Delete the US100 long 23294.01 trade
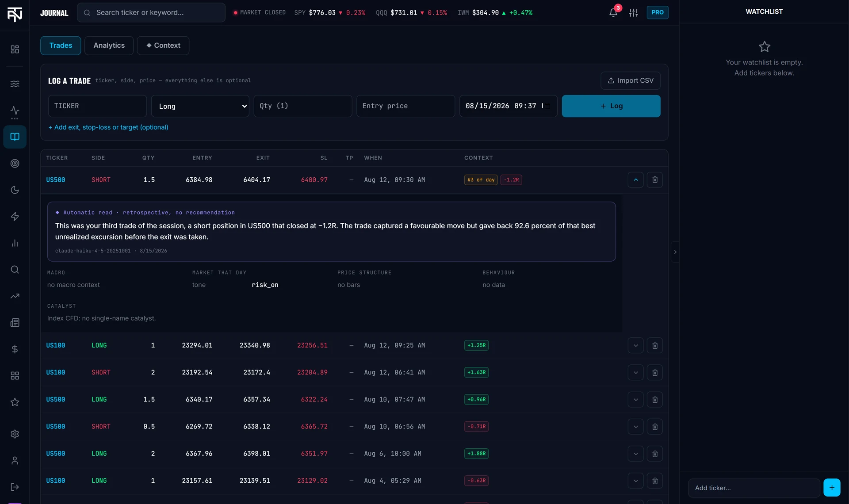Image resolution: width=849 pixels, height=504 pixels. [x=655, y=346]
